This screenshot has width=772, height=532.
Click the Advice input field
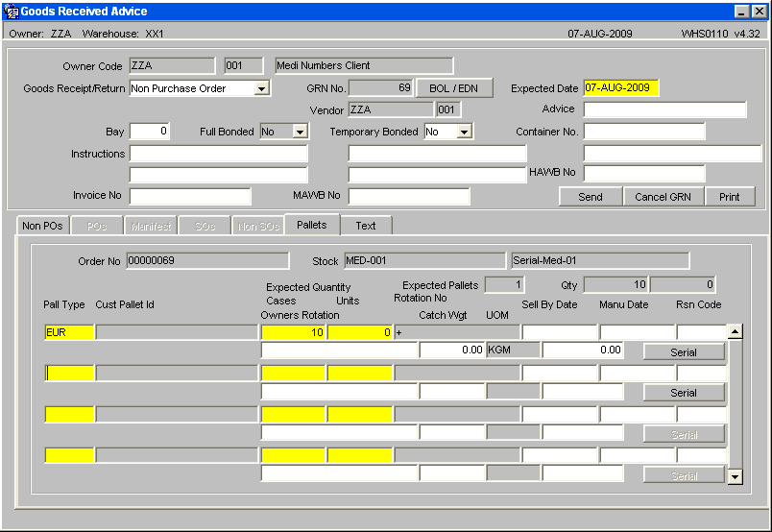point(665,109)
